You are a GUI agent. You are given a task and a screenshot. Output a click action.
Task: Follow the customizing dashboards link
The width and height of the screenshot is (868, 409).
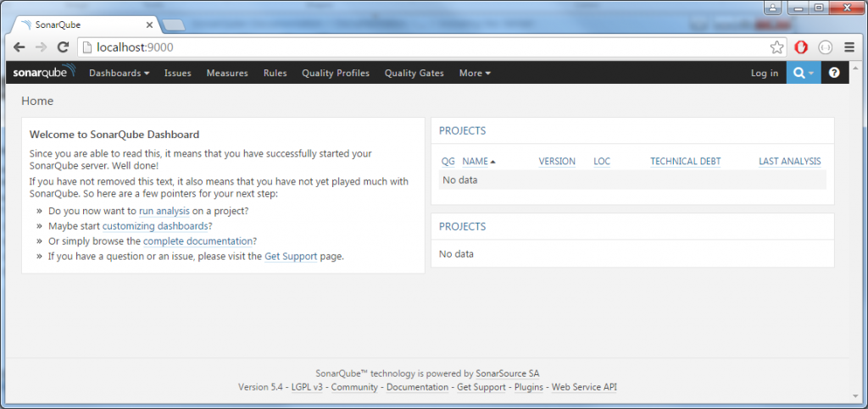(156, 226)
